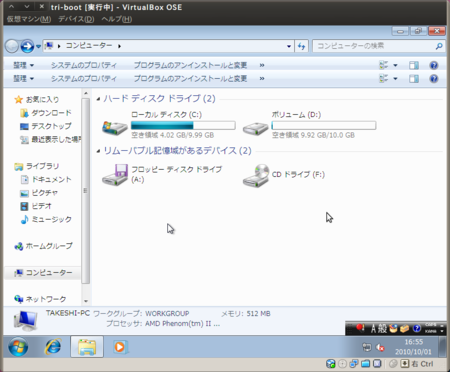Screen dimensions: 450x372
Task: Click 空き領域 4.02 GB/9.99 GB text
Action: pyautogui.click(x=172, y=135)
